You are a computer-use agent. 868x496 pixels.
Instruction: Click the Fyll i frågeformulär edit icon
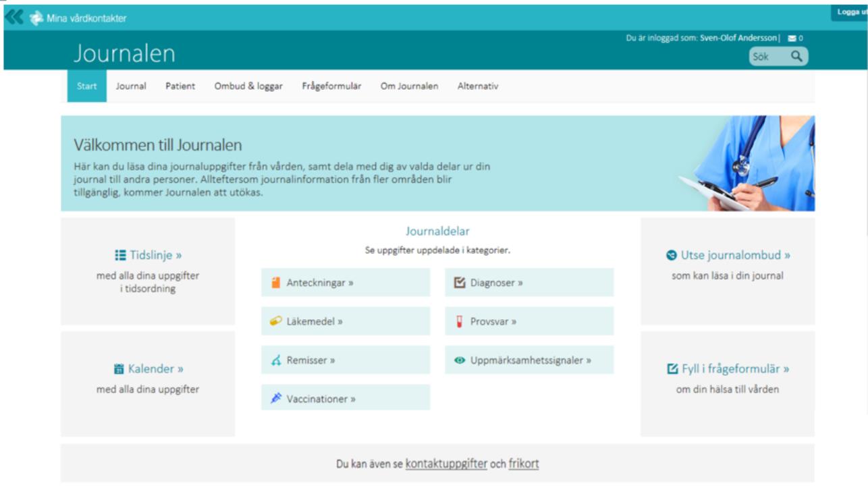672,369
